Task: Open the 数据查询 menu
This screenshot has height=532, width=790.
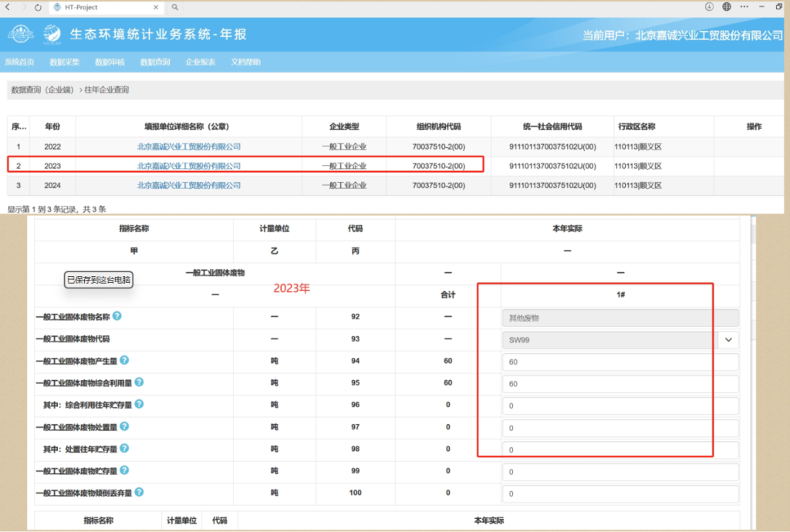Action: [x=155, y=62]
